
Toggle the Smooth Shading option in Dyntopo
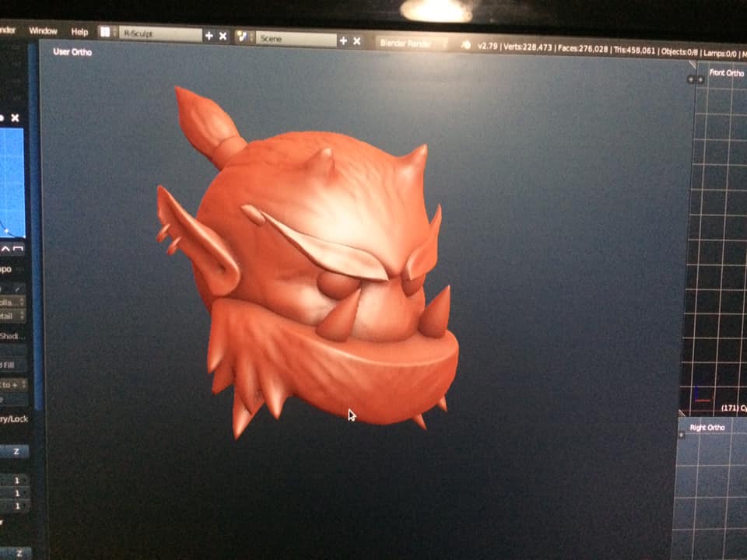click(x=12, y=336)
